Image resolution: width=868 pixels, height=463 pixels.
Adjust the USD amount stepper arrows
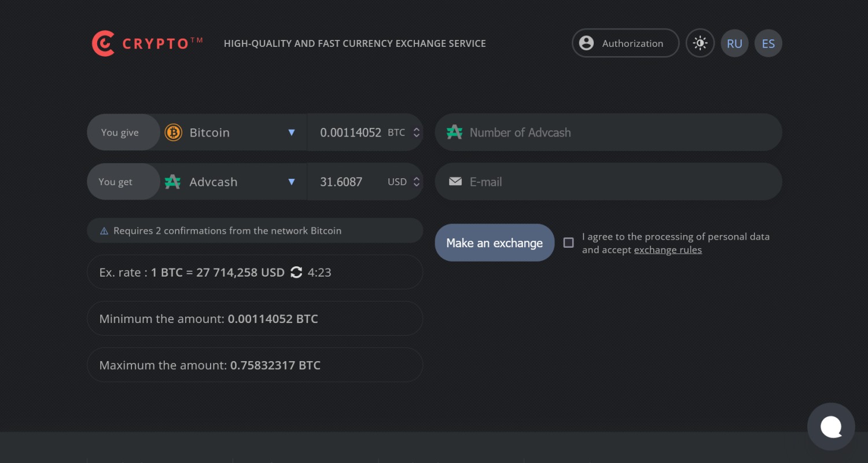point(416,182)
